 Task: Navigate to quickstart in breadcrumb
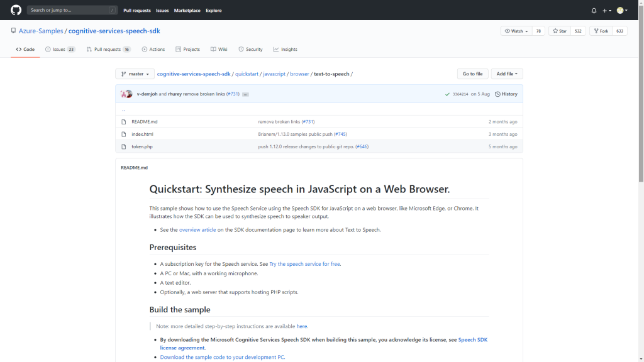coord(247,74)
